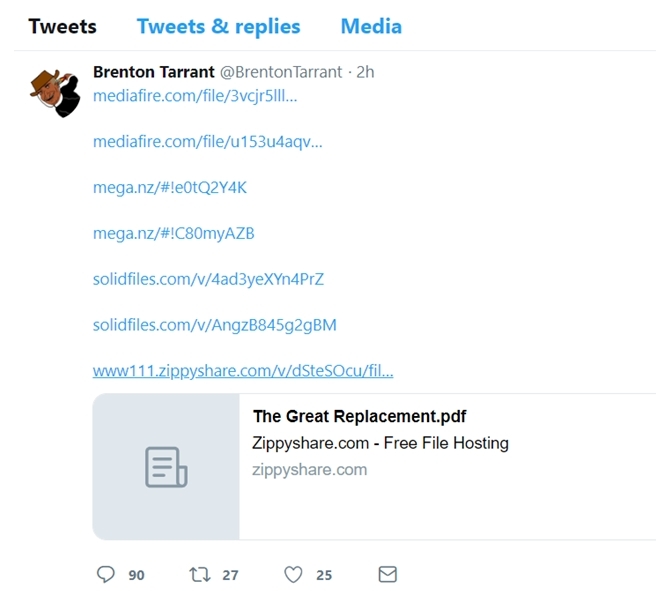
Task: Switch to the Tweets tab
Action: (62, 26)
